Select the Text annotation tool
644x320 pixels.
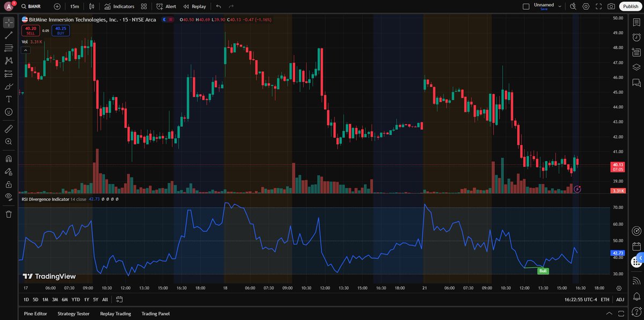(9, 99)
